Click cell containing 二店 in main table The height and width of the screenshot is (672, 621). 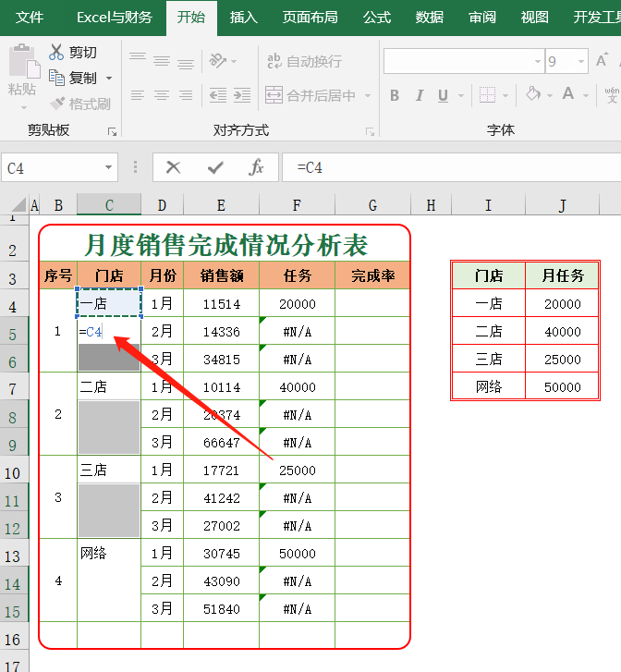tap(109, 386)
